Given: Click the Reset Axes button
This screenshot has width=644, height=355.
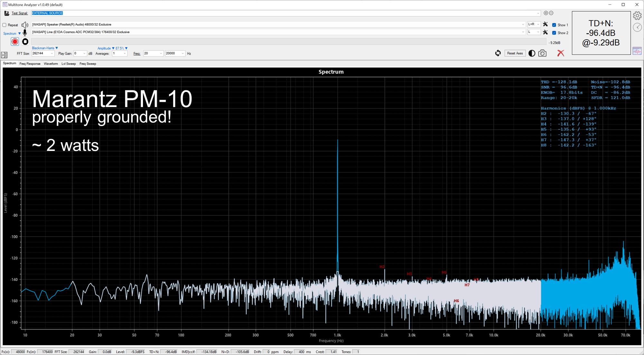Looking at the screenshot, I should click(x=515, y=53).
